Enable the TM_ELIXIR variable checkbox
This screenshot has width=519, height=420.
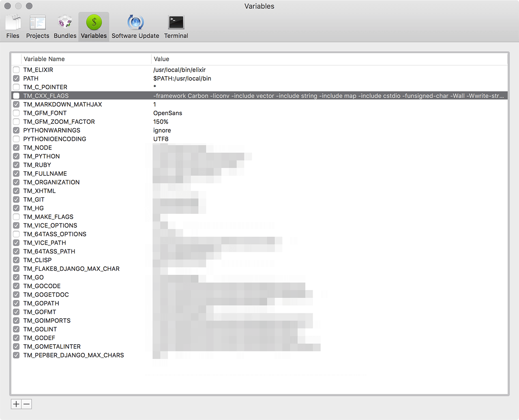16,70
